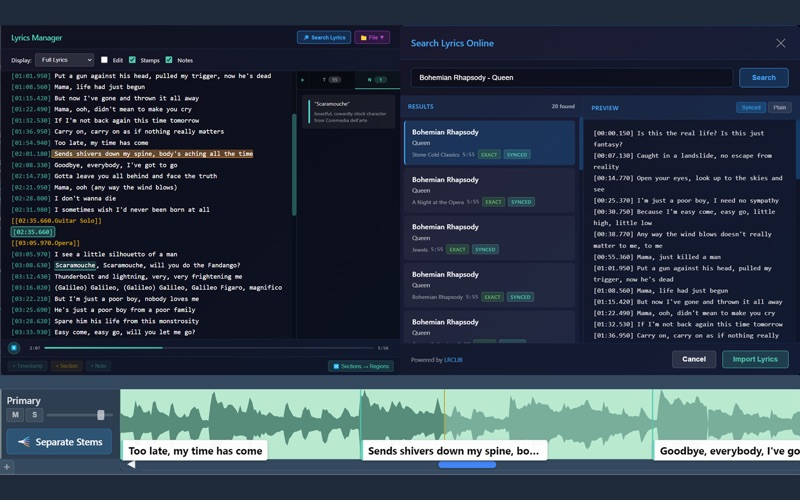Focus the lyrics search input field
Viewport: 800px width, 500px height.
click(571, 78)
